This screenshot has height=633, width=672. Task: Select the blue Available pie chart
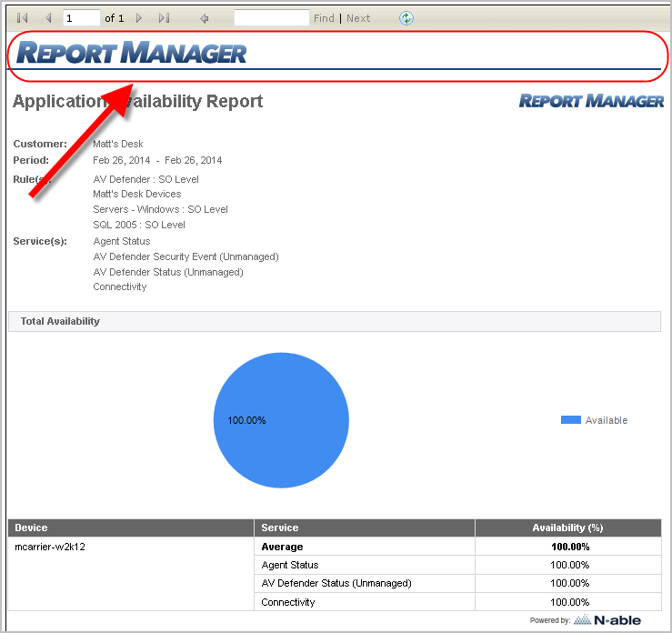[x=281, y=420]
